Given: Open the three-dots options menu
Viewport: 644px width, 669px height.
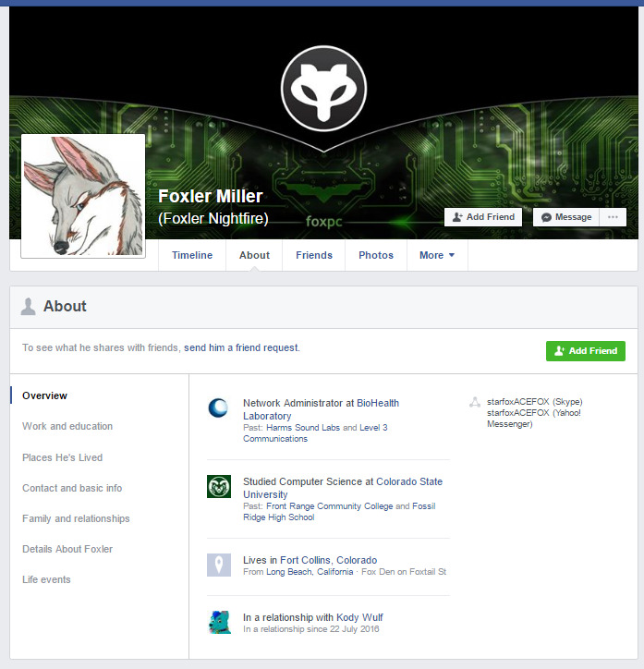Looking at the screenshot, I should (x=613, y=217).
